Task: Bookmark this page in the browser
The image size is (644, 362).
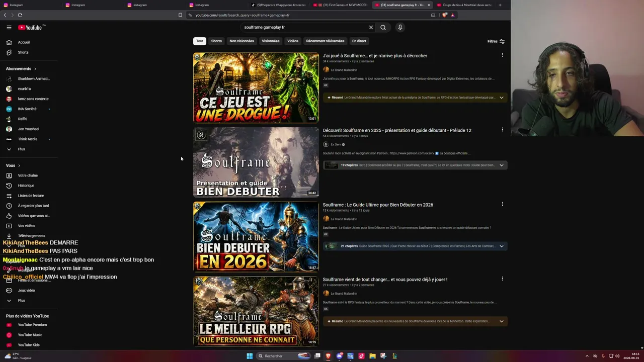Action: (x=180, y=15)
